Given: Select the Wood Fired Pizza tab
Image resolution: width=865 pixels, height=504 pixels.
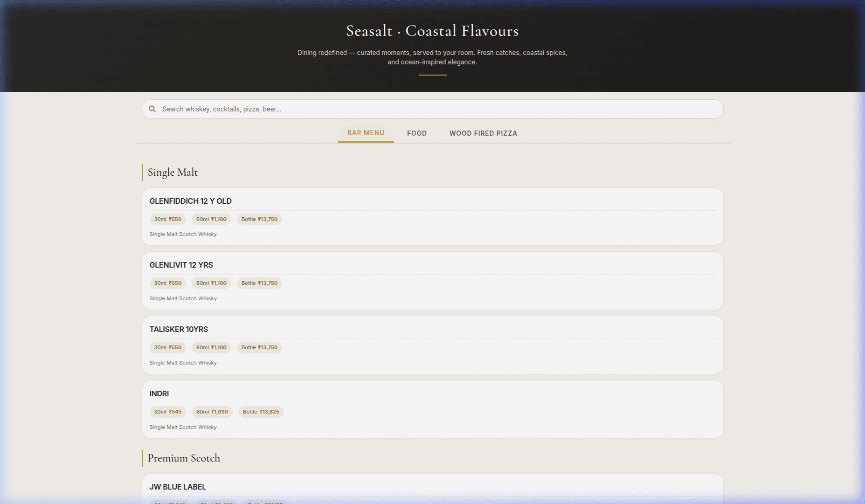Looking at the screenshot, I should pos(483,133).
